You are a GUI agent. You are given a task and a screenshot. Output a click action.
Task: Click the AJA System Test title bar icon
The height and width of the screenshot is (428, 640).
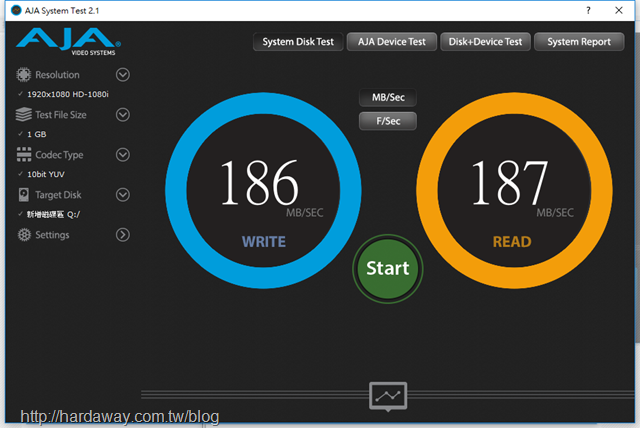pos(16,11)
